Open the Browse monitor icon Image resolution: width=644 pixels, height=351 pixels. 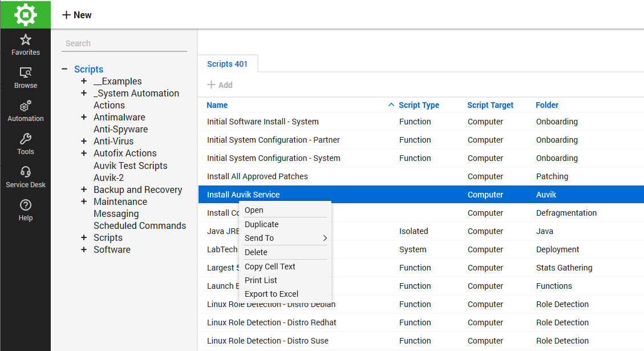(x=25, y=73)
